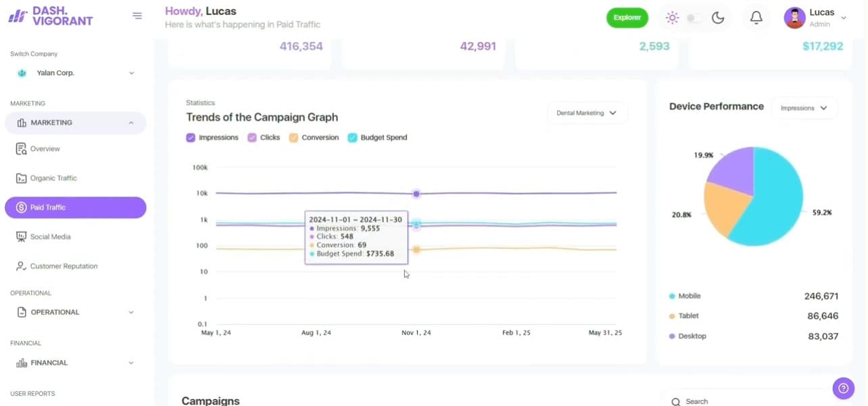Open the user account dropdown chevron
Screen dimensions: 868x406
tap(844, 18)
